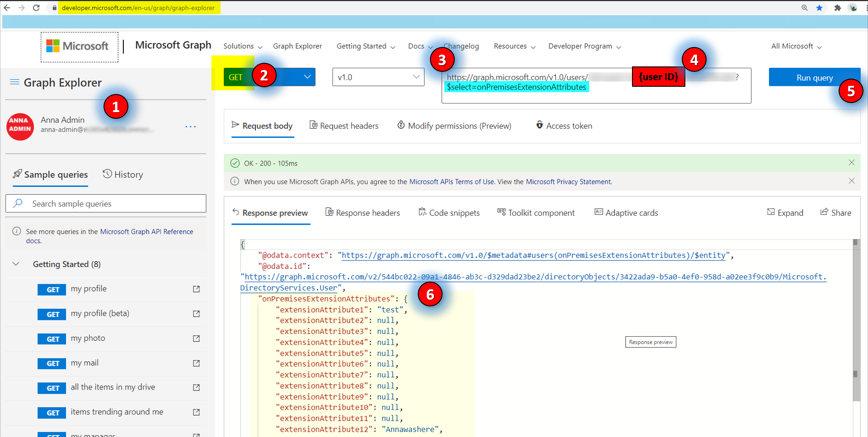This screenshot has width=868, height=437.
Task: Click the Run query button
Action: [x=814, y=77]
